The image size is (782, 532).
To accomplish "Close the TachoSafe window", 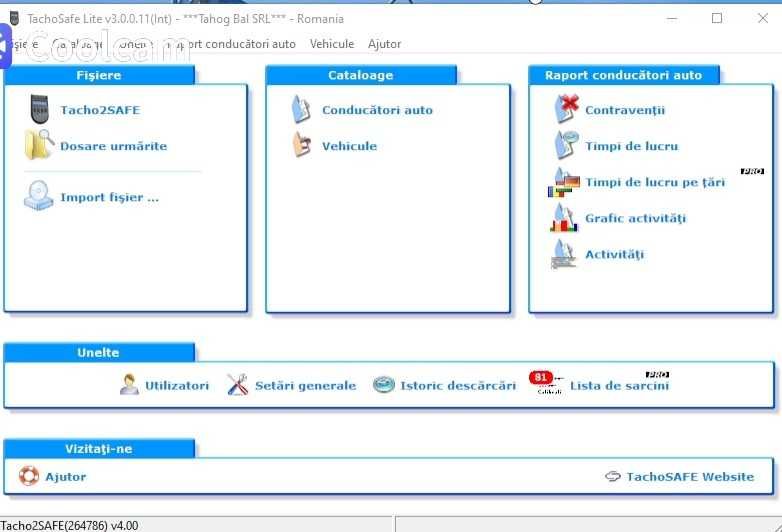I will tap(763, 18).
